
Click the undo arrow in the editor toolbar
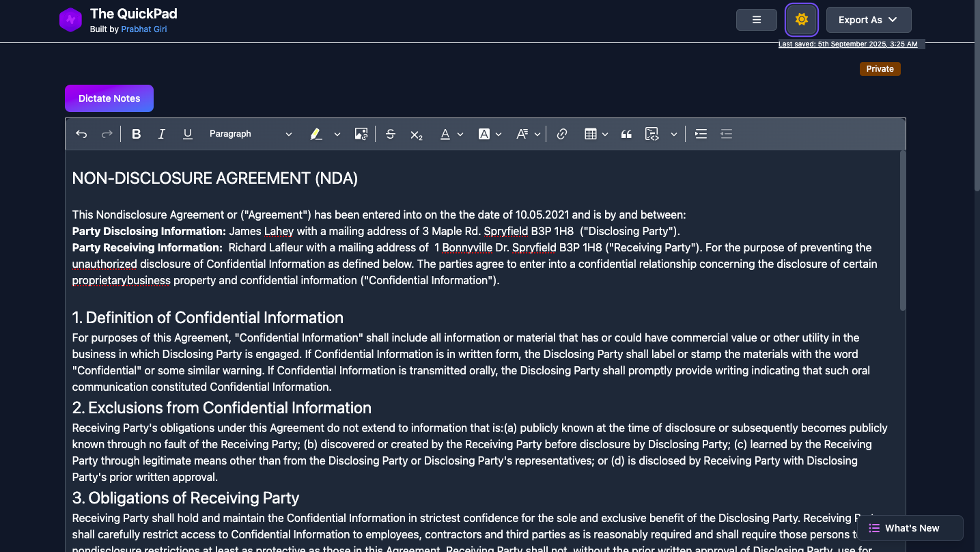81,134
